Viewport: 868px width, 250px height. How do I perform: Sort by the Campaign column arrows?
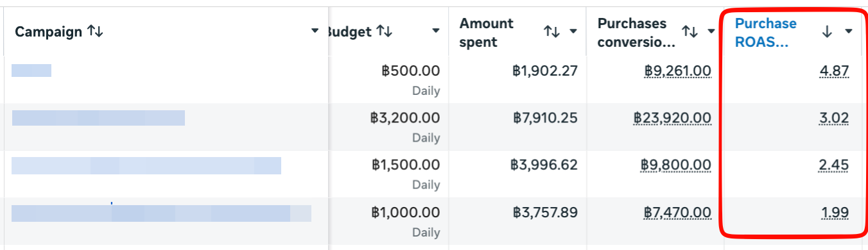[x=95, y=31]
